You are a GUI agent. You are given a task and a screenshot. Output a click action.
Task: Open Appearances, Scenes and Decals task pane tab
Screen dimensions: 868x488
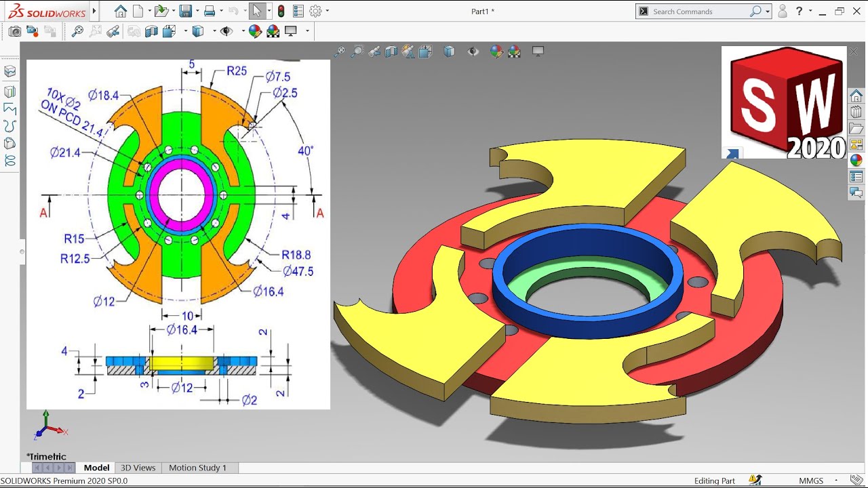click(x=856, y=161)
